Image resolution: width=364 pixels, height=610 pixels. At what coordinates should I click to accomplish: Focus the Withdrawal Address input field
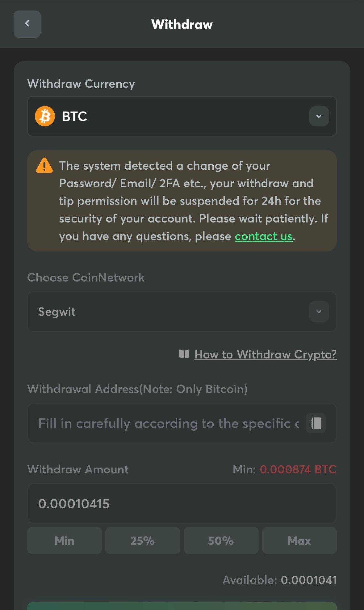pos(168,423)
